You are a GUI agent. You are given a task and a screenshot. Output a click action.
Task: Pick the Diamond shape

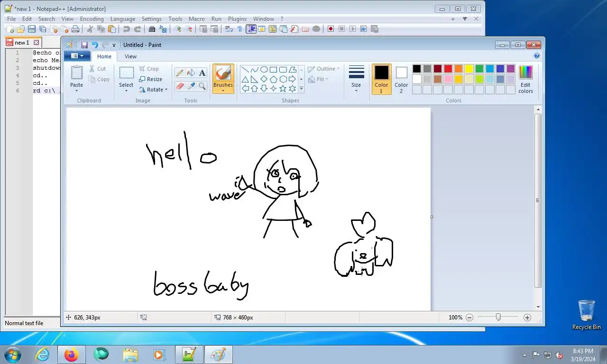[264, 79]
